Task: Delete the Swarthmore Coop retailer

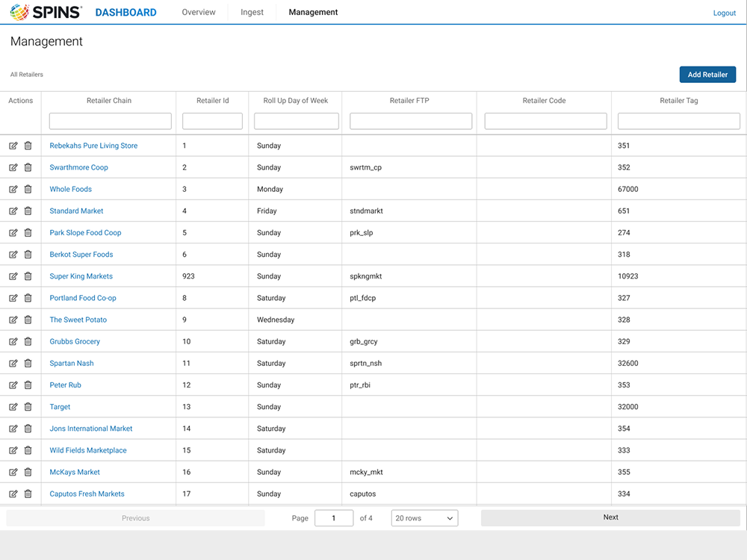Action: tap(28, 167)
